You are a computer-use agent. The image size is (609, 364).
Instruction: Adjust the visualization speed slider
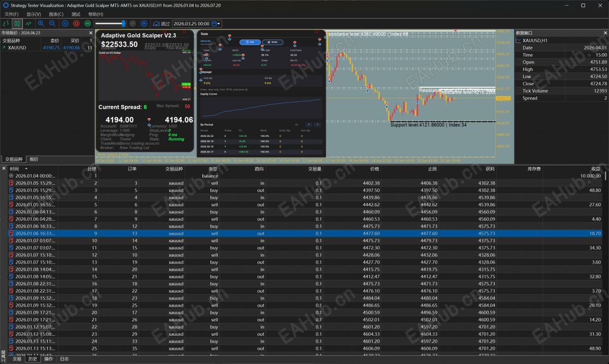pos(109,23)
